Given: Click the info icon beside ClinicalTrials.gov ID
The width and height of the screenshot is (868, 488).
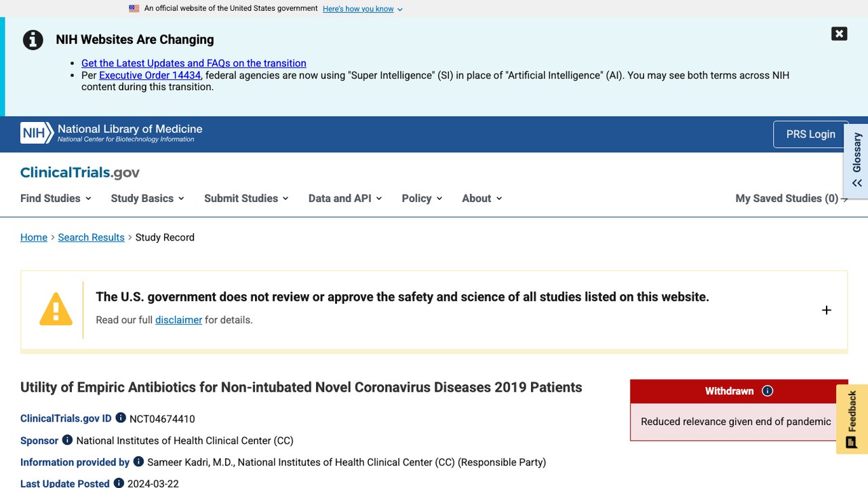Looking at the screenshot, I should [121, 418].
